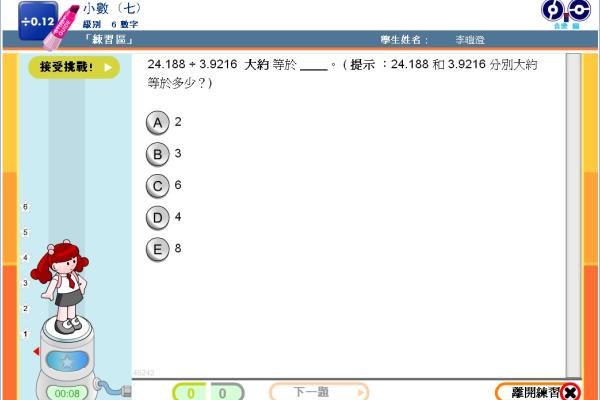Screen dimensions: 600x400
Task: Select answer A with value 2
Action: 156,122
